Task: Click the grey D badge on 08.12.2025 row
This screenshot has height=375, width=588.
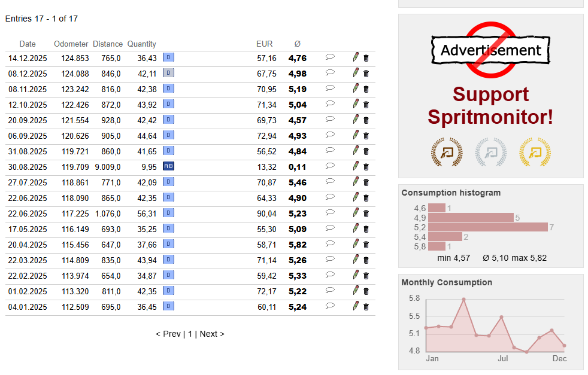Action: (168, 73)
